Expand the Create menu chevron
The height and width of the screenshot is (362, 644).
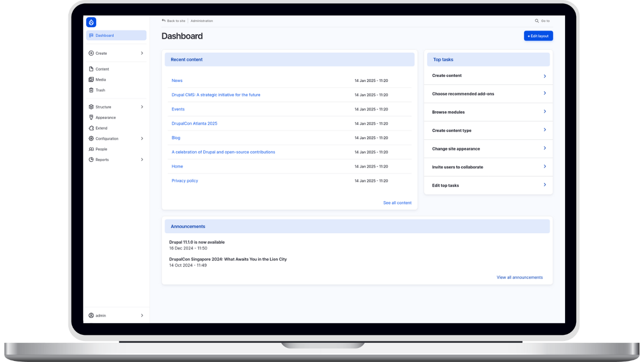point(141,53)
